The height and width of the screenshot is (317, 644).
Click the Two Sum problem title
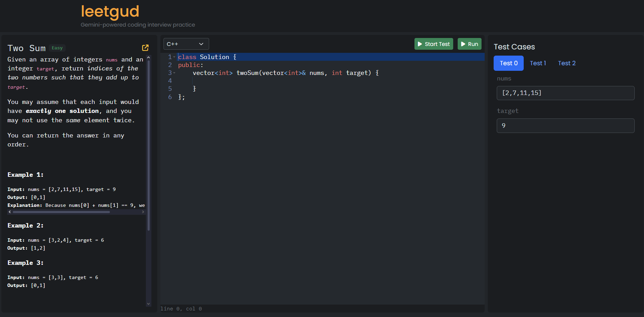[x=27, y=48]
